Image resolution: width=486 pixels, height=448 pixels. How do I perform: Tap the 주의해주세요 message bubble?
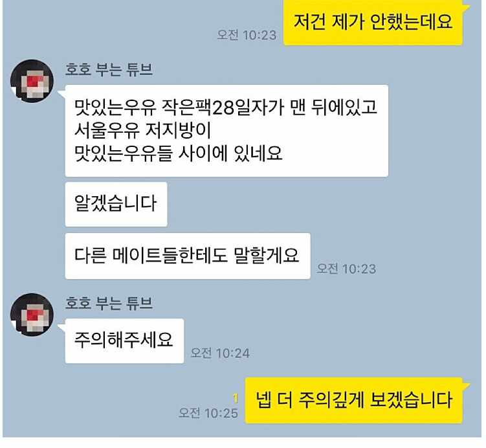click(x=124, y=341)
